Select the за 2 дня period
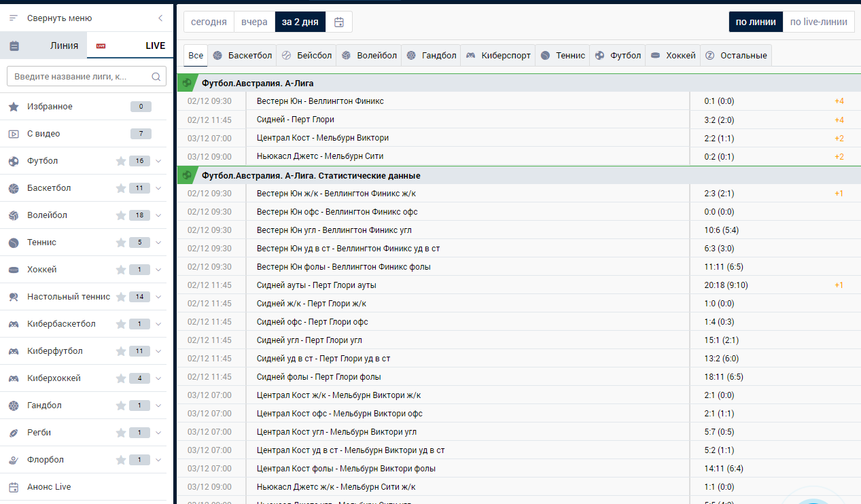The width and height of the screenshot is (861, 504). click(x=300, y=22)
